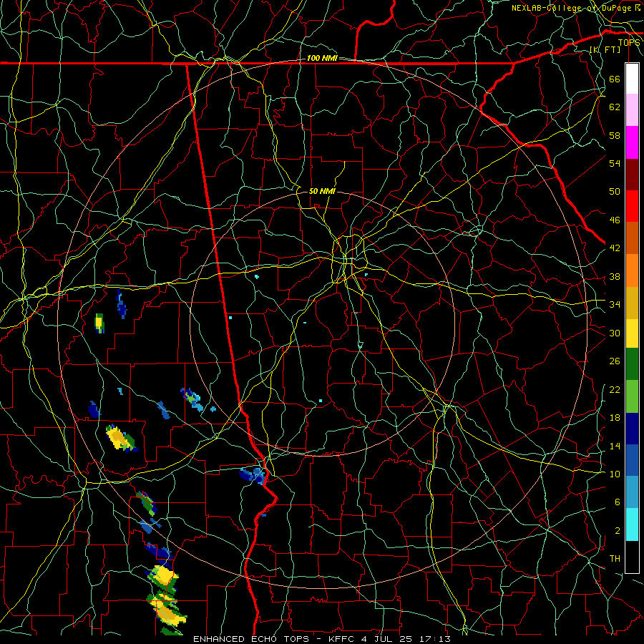The height and width of the screenshot is (644, 644).
Task: Choose the cyan 10 kft legend swatch
Action: (632, 525)
